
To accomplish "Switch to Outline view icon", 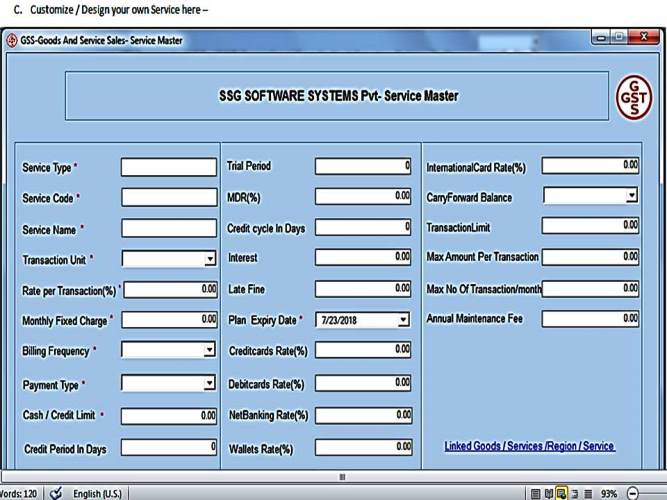I will [575, 494].
